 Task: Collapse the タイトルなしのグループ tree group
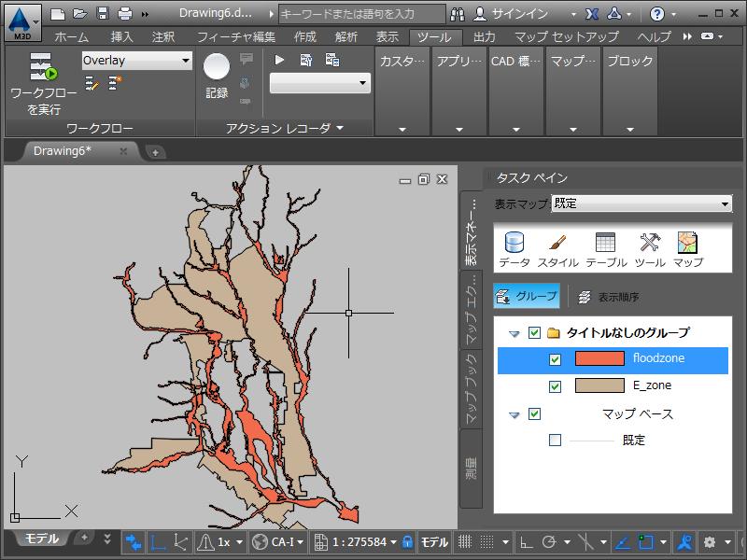coord(514,333)
